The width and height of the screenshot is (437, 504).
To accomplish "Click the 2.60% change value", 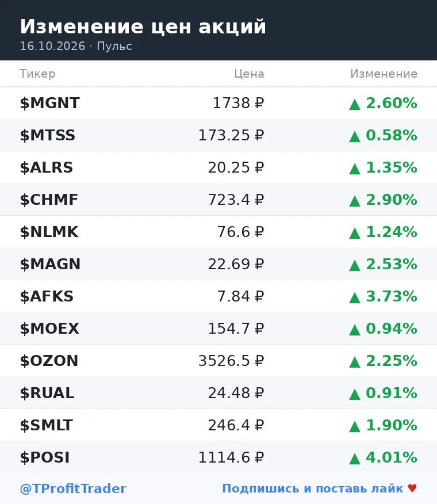I will (392, 103).
